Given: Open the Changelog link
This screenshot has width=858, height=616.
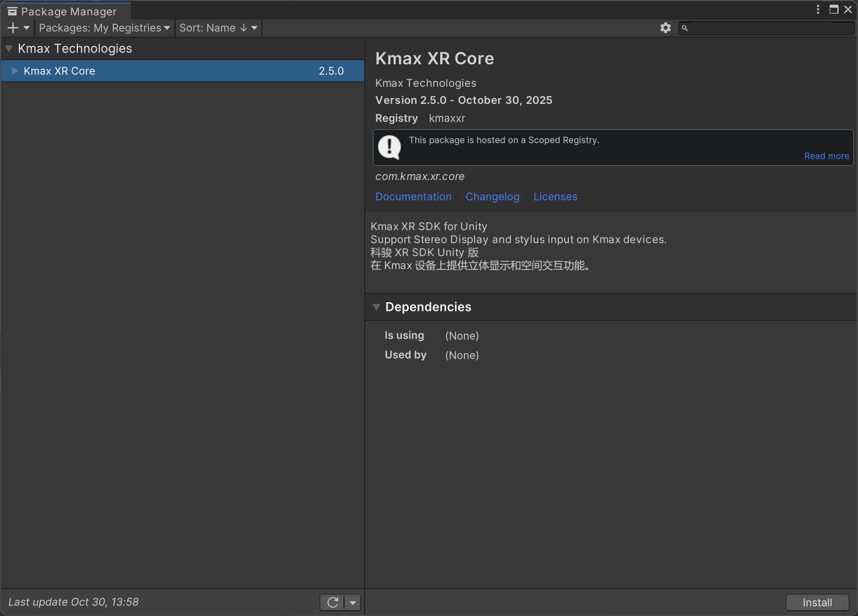Looking at the screenshot, I should click(x=492, y=196).
